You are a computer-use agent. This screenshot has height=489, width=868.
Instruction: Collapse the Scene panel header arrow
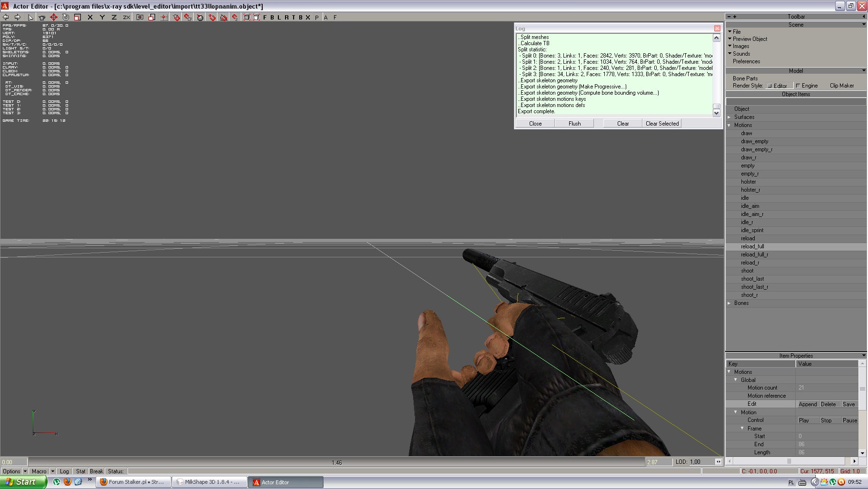[864, 25]
